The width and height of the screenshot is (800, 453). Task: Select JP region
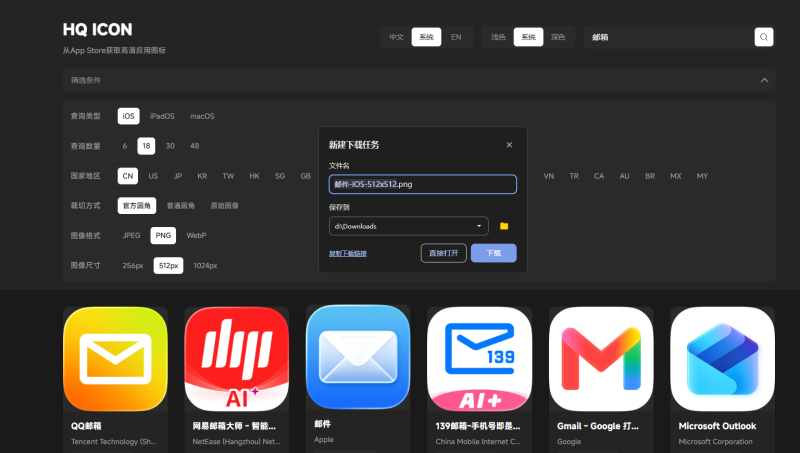tap(178, 175)
